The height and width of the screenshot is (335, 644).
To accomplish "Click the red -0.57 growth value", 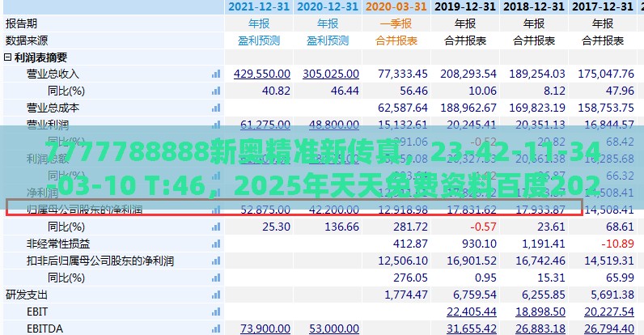I will pyautogui.click(x=483, y=227).
